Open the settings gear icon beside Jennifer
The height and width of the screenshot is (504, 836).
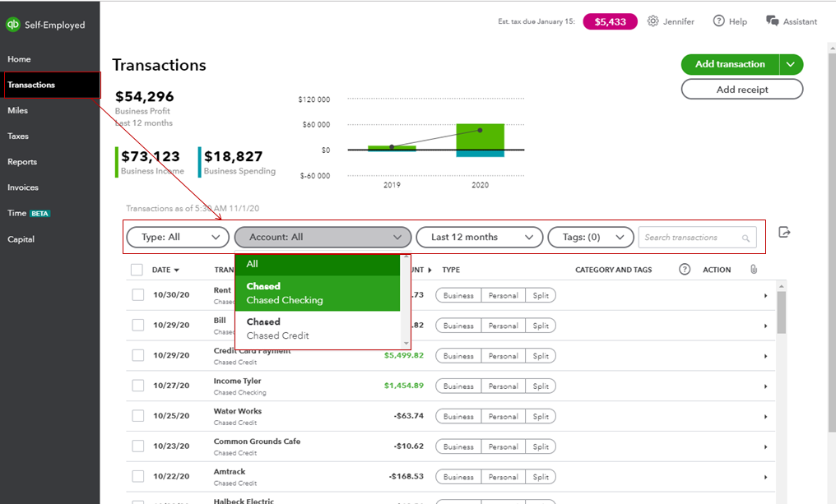[x=653, y=21]
